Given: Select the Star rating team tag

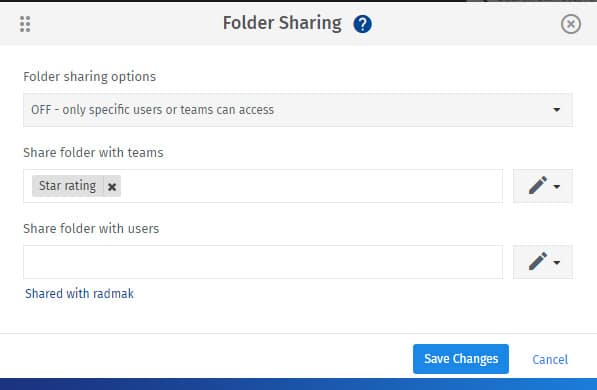Looking at the screenshot, I should click(x=67, y=186).
